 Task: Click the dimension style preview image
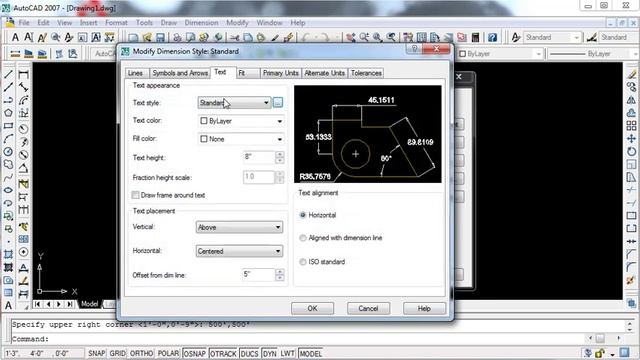coord(367,134)
